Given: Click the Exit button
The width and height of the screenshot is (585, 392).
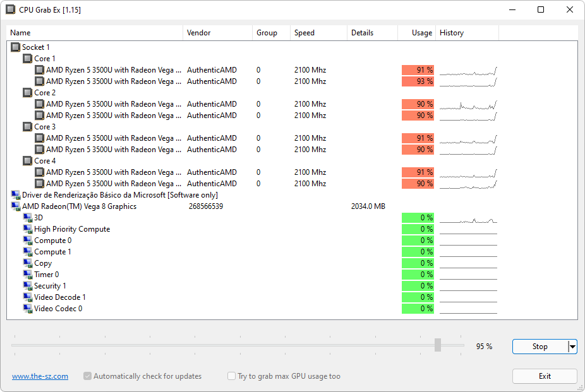Looking at the screenshot, I should [545, 376].
